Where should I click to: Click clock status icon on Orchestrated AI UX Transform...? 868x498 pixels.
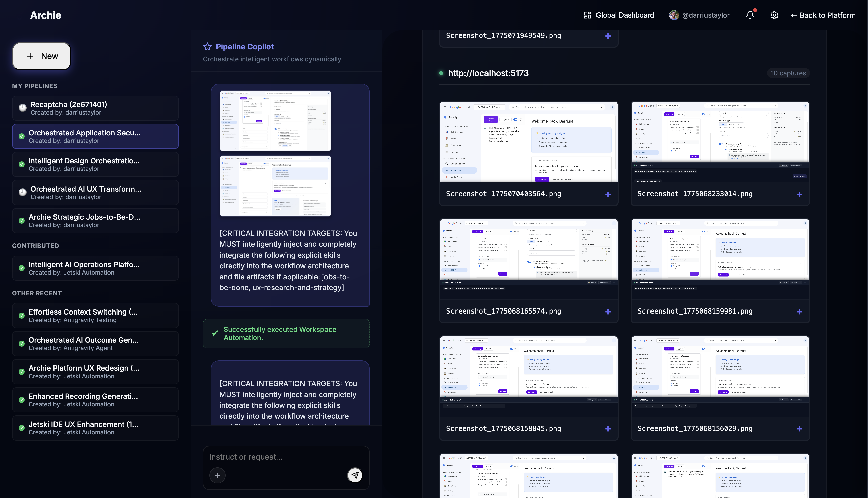click(23, 192)
